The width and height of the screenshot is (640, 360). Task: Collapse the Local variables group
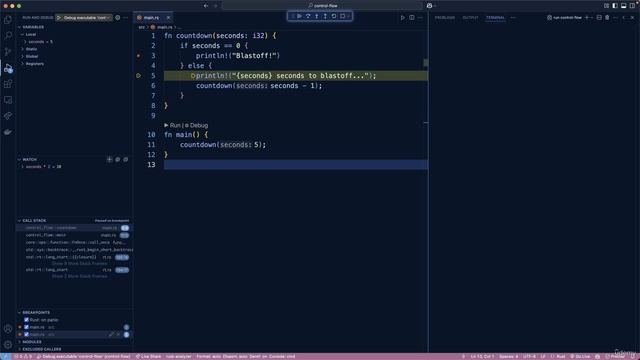(31, 34)
